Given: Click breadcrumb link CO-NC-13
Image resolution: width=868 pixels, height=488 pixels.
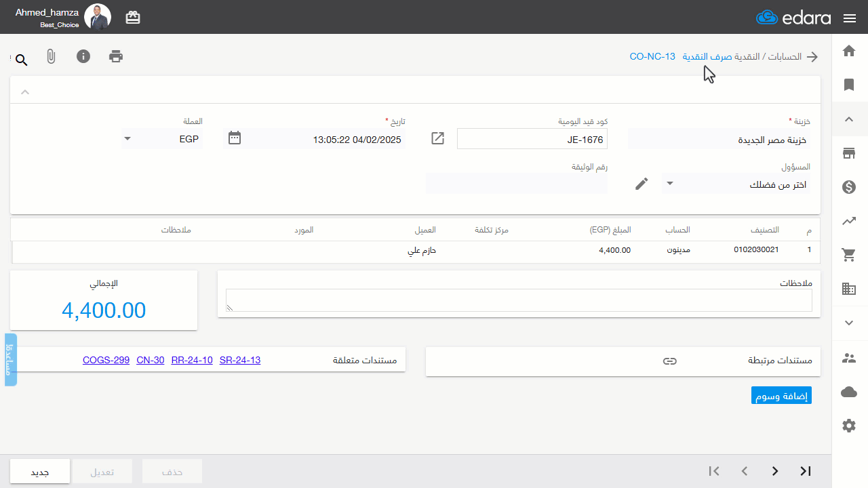Looking at the screenshot, I should (652, 56).
